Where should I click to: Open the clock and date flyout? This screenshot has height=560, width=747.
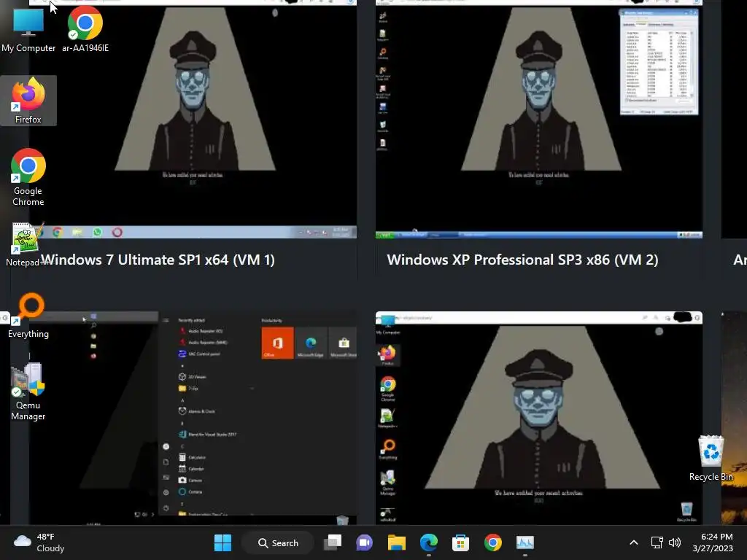(713, 542)
